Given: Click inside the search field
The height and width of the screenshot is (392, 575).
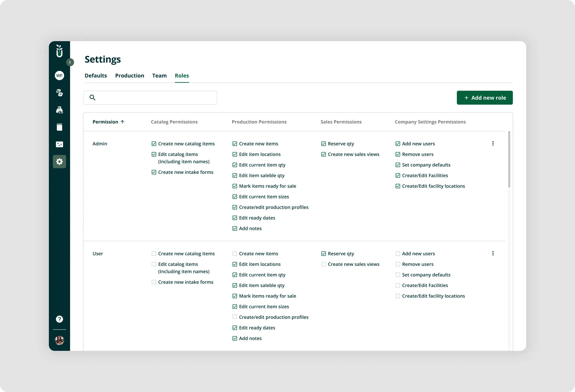Looking at the screenshot, I should tap(150, 98).
